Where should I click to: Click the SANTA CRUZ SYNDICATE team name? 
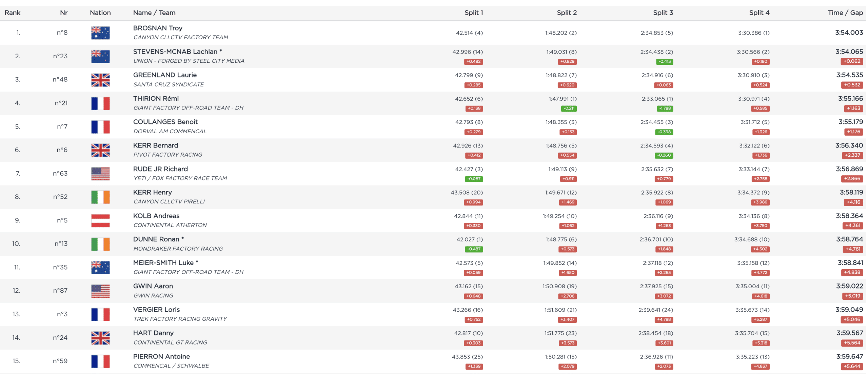tap(169, 84)
